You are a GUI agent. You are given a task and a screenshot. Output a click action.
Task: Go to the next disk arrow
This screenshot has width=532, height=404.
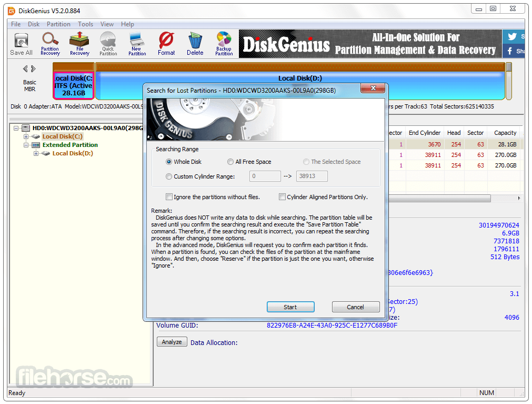pyautogui.click(x=33, y=69)
